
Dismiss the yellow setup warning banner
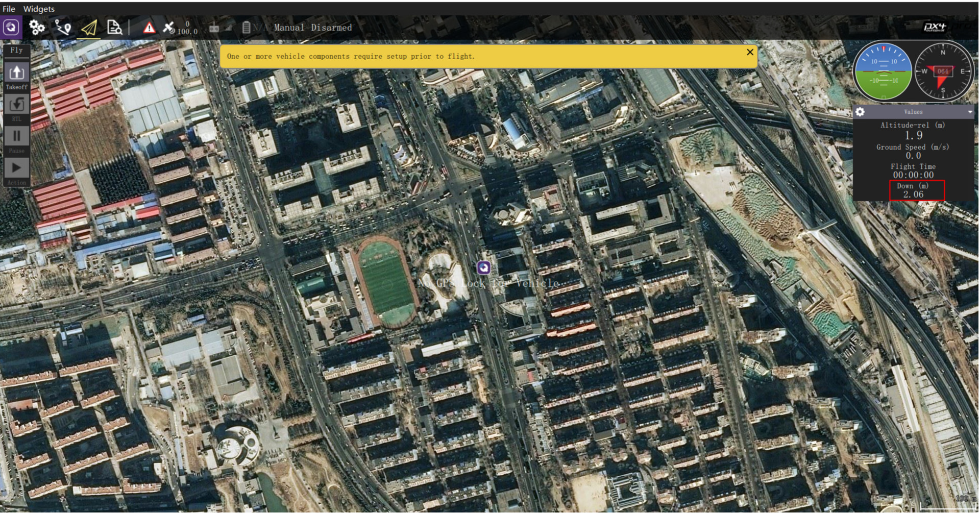(750, 52)
